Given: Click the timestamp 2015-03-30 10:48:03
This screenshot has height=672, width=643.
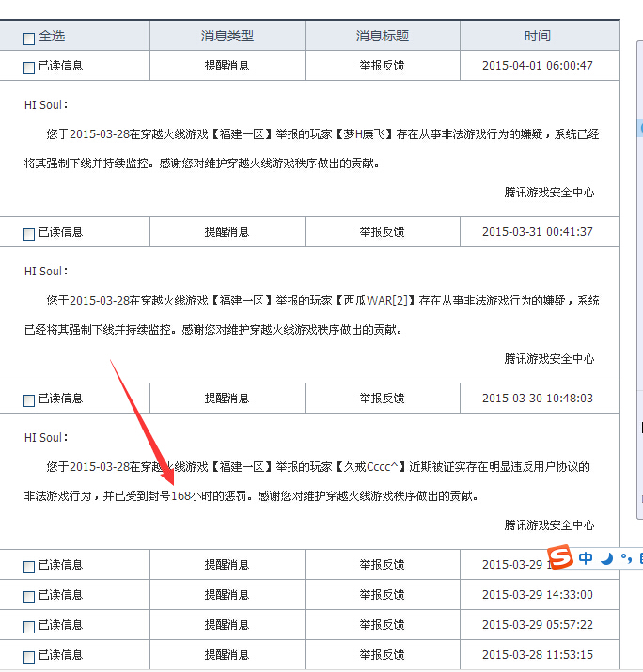Looking at the screenshot, I should tap(538, 399).
